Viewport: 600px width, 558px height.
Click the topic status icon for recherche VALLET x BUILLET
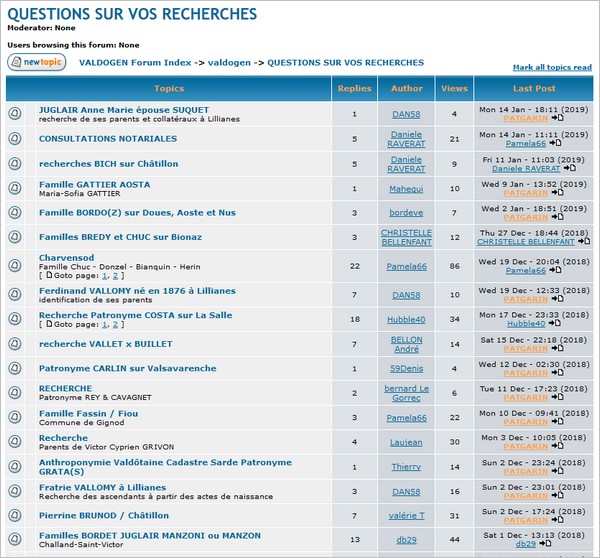pyautogui.click(x=15, y=344)
